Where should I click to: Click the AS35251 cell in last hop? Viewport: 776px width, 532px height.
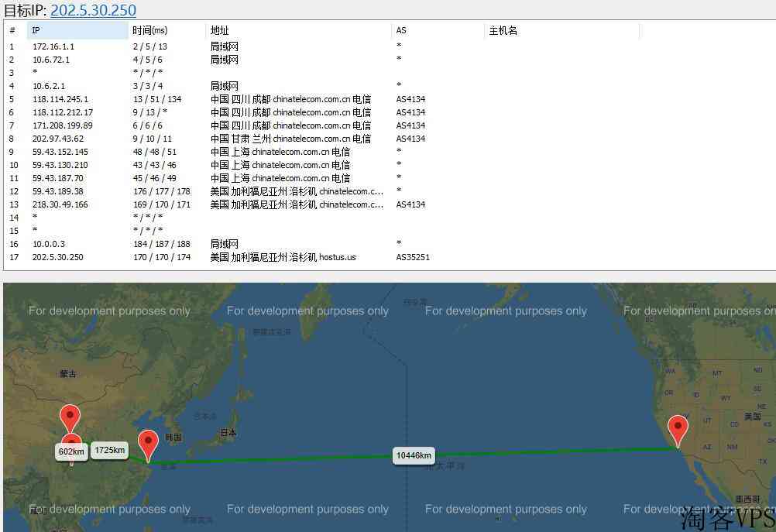413,257
